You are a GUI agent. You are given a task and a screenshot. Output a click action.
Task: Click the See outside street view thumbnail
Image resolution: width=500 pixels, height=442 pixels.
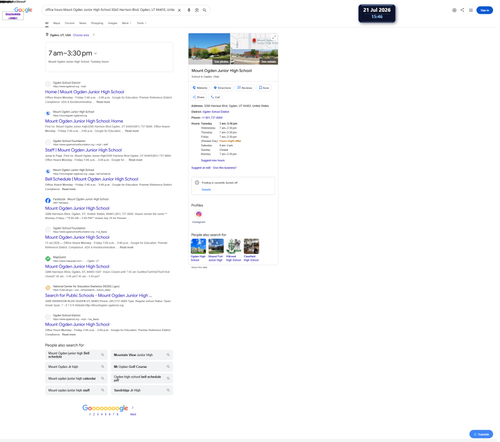click(254, 57)
